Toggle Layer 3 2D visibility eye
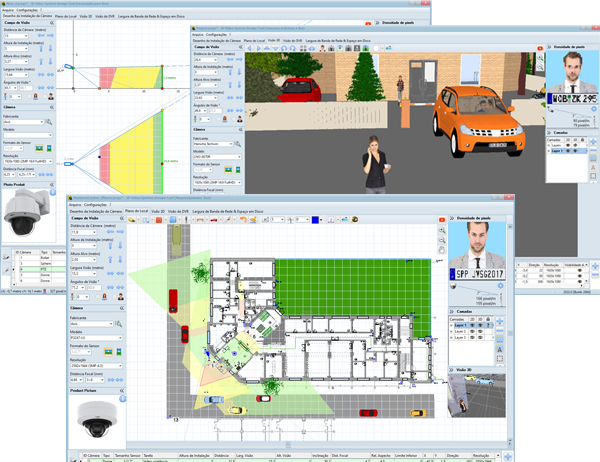 [472, 337]
